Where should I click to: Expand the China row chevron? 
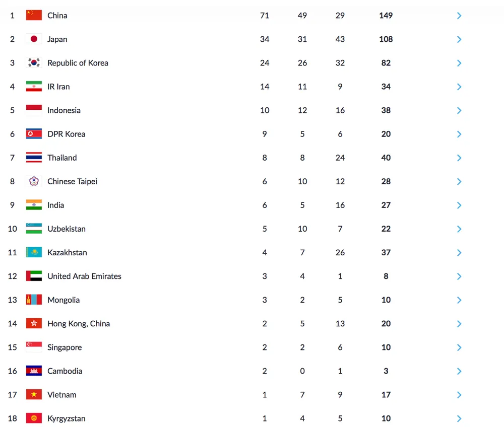pos(459,16)
